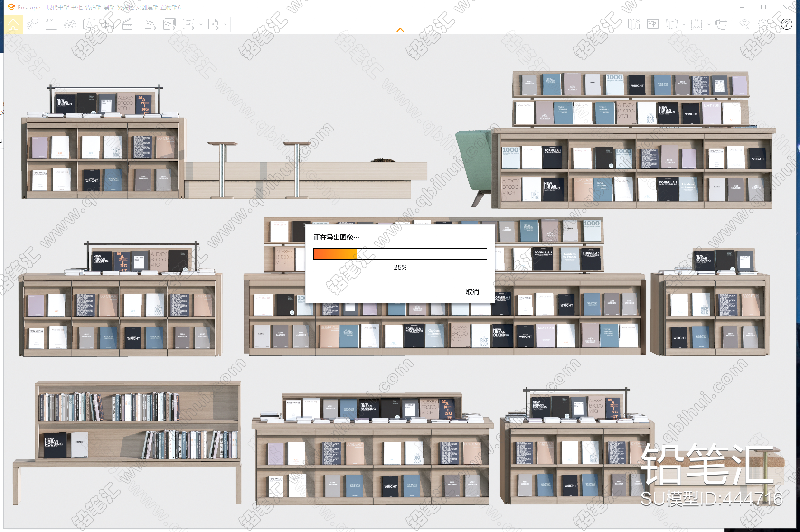Open the visual settings eye icon
Image resolution: width=800 pixels, height=532 pixels.
click(x=744, y=24)
